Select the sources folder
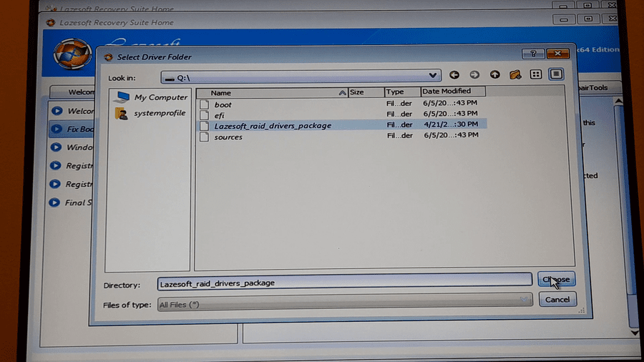The image size is (644, 362). coord(228,137)
